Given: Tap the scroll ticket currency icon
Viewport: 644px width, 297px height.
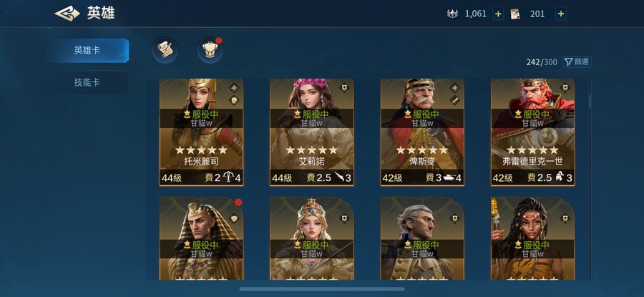Looking at the screenshot, I should (x=515, y=14).
